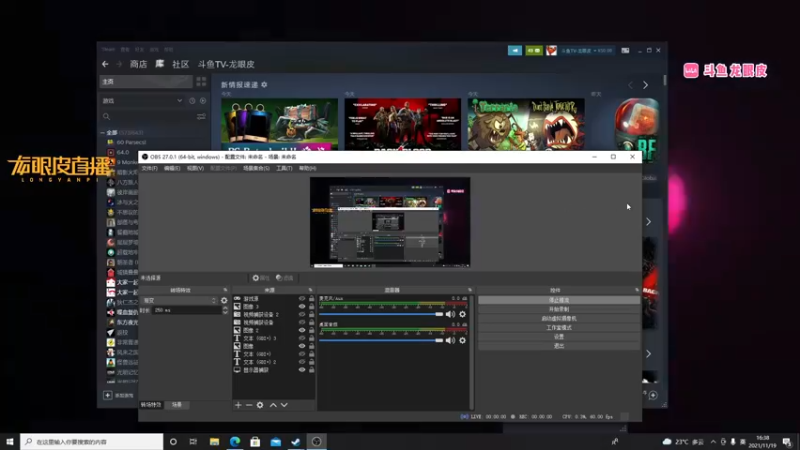Click the 工作室模式 button

[x=559, y=328]
